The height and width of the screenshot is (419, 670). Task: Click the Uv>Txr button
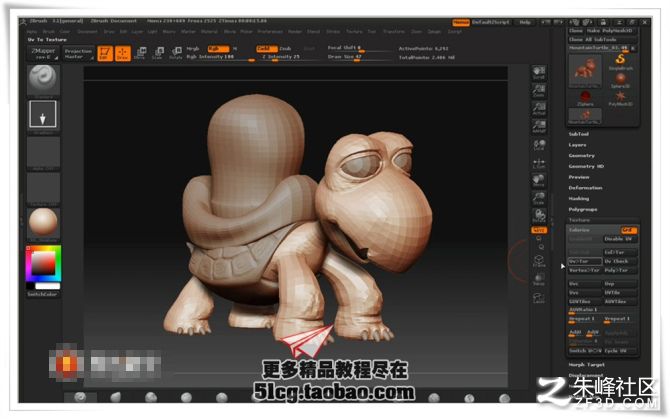coord(585,261)
